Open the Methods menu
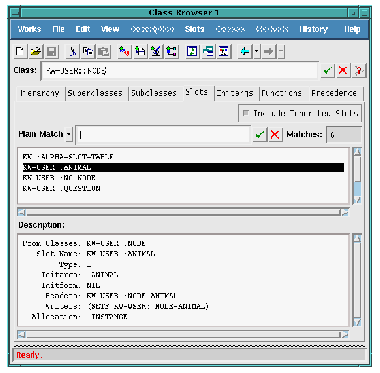380x373 pixels. click(x=272, y=29)
